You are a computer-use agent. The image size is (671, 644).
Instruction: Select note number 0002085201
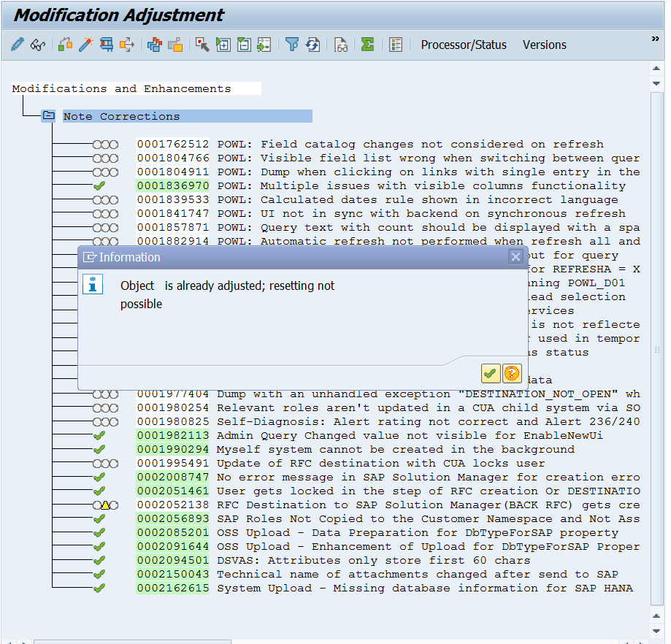(x=173, y=533)
